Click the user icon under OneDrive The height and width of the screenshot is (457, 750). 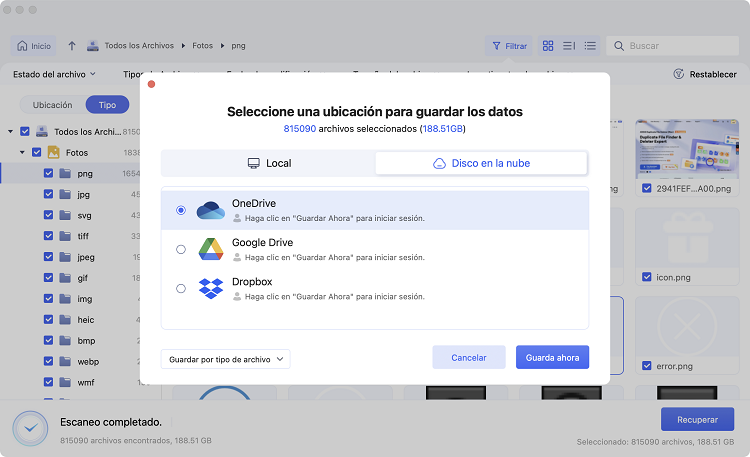pyautogui.click(x=237, y=218)
